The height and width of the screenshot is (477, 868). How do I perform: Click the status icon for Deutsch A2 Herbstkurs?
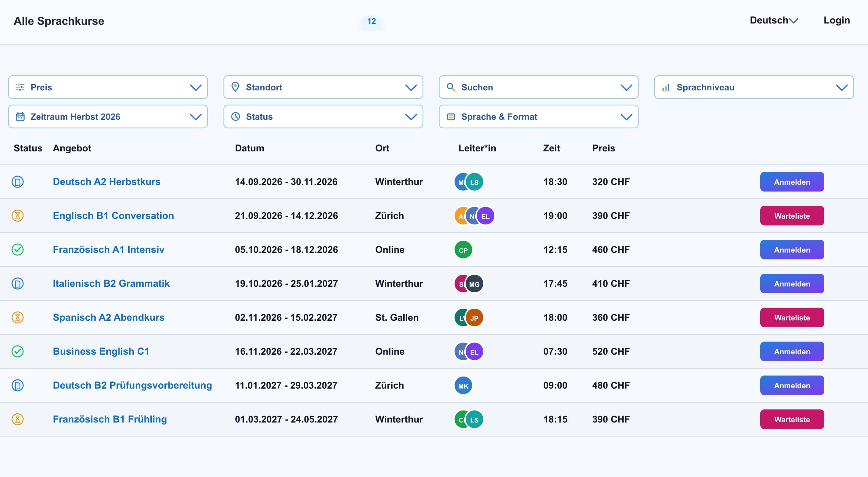click(x=18, y=182)
